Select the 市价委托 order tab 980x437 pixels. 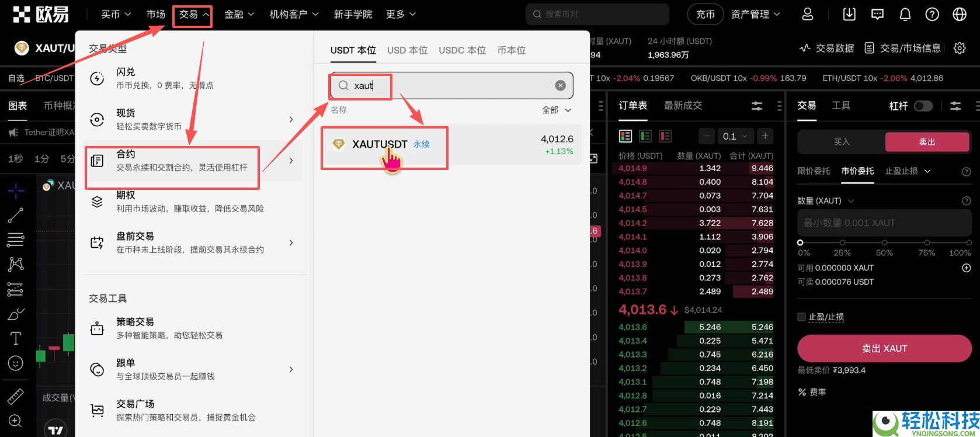(x=857, y=171)
